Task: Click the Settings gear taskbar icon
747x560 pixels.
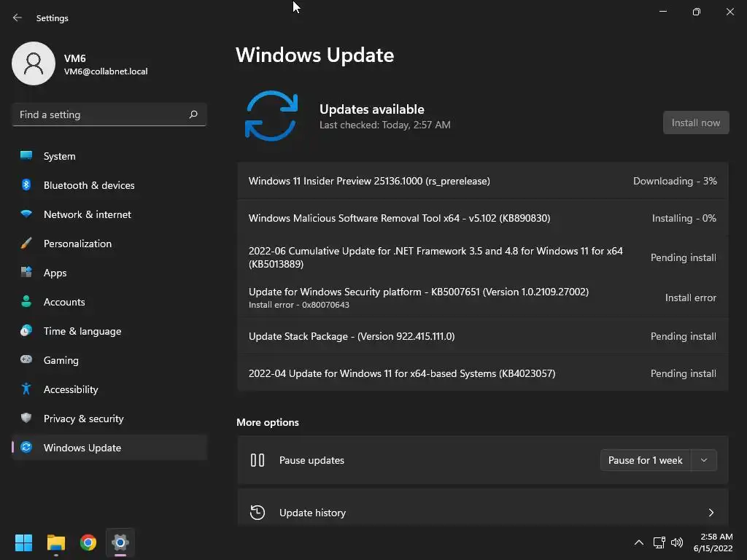Action: click(x=120, y=542)
